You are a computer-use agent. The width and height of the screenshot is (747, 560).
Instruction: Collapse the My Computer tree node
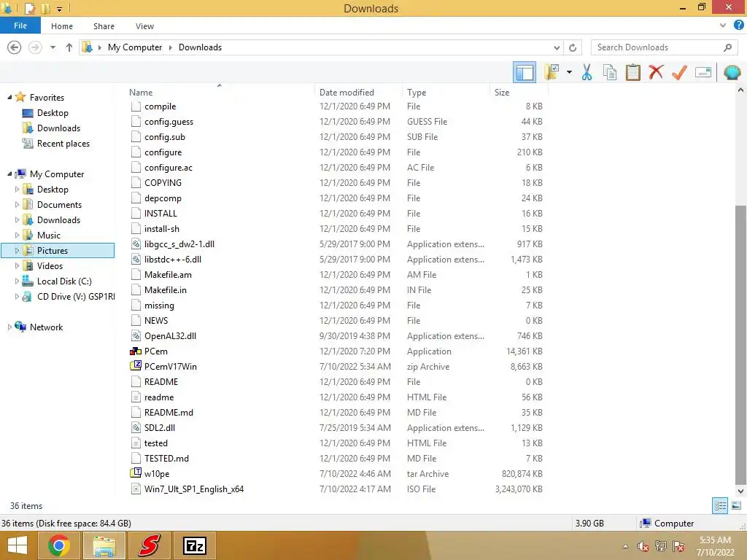(9, 174)
